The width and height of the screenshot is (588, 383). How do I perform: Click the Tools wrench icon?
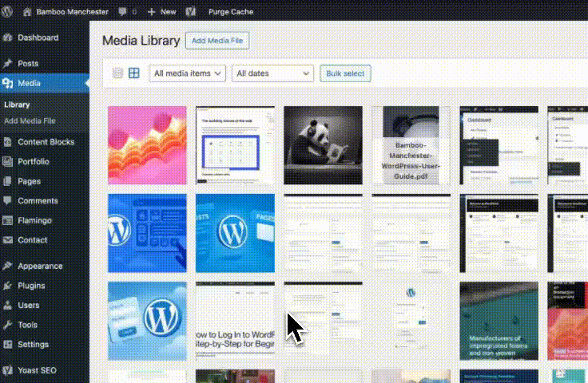7,325
